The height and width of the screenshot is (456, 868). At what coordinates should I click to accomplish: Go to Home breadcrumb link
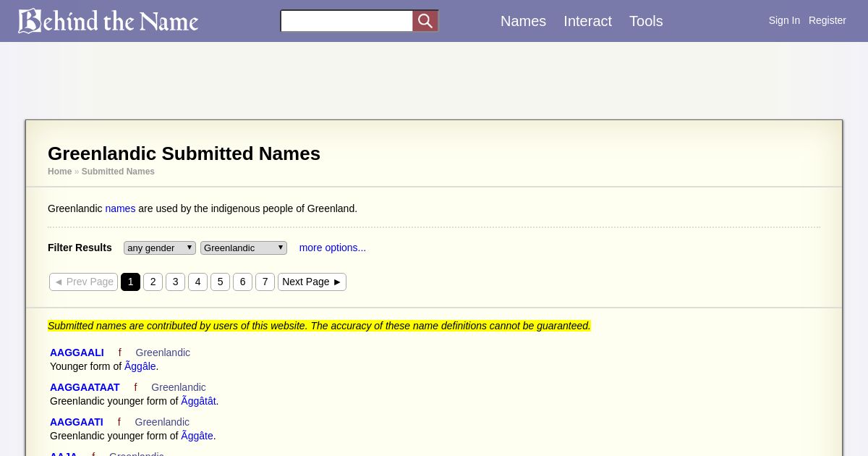[59, 172]
